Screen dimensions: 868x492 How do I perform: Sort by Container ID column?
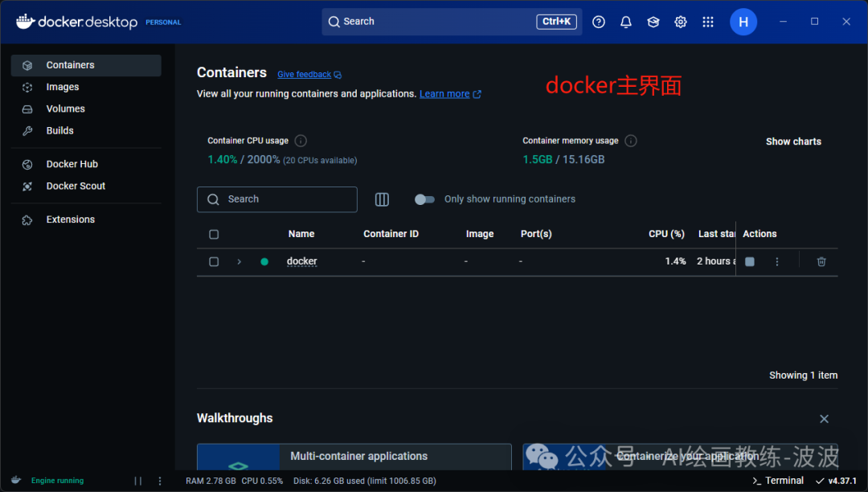pos(391,234)
